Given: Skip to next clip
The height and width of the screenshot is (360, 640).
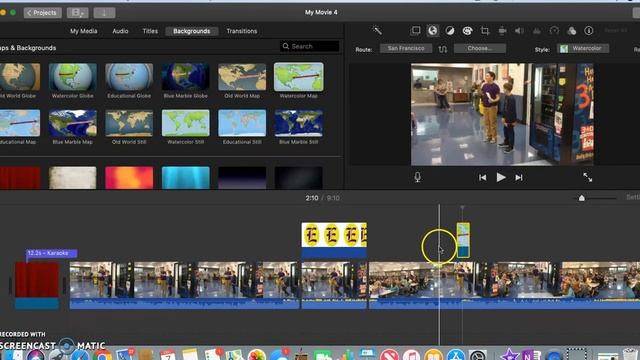Looking at the screenshot, I should pos(519,178).
